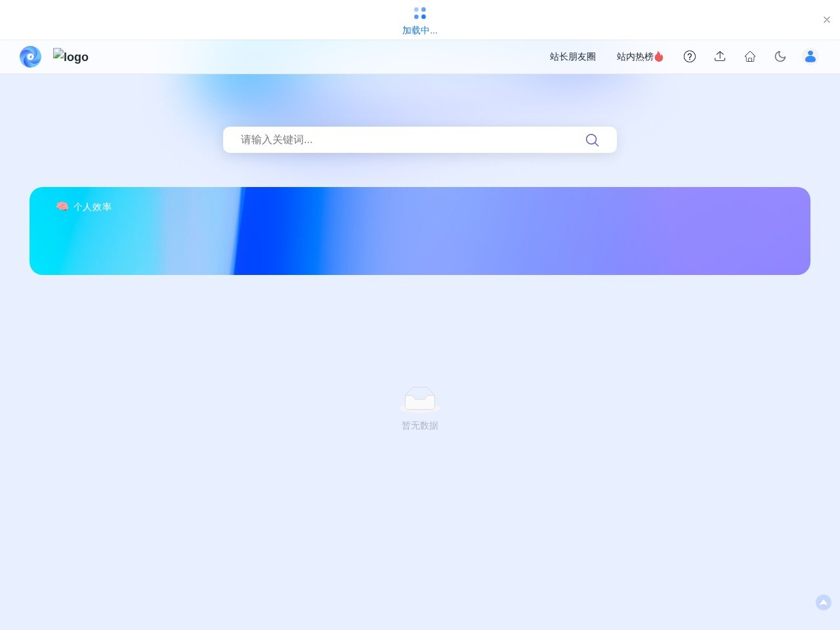Click the magnifier search icon
The height and width of the screenshot is (630, 840).
coord(592,140)
